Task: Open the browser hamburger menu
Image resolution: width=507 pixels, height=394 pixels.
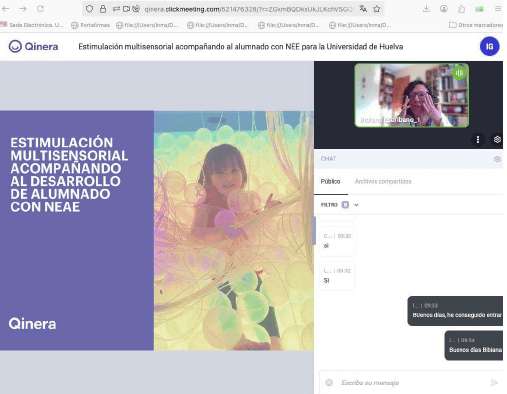Action: click(498, 9)
